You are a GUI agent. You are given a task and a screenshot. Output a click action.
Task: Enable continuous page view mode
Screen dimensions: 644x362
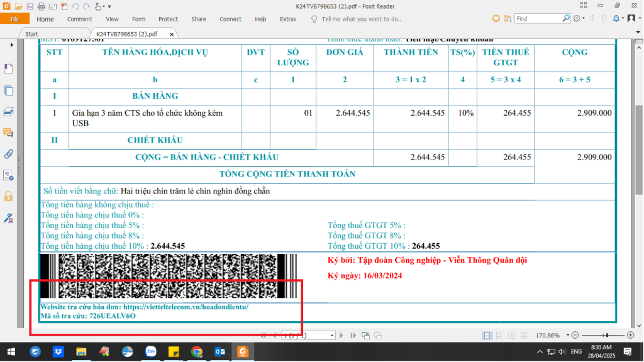click(x=499, y=336)
